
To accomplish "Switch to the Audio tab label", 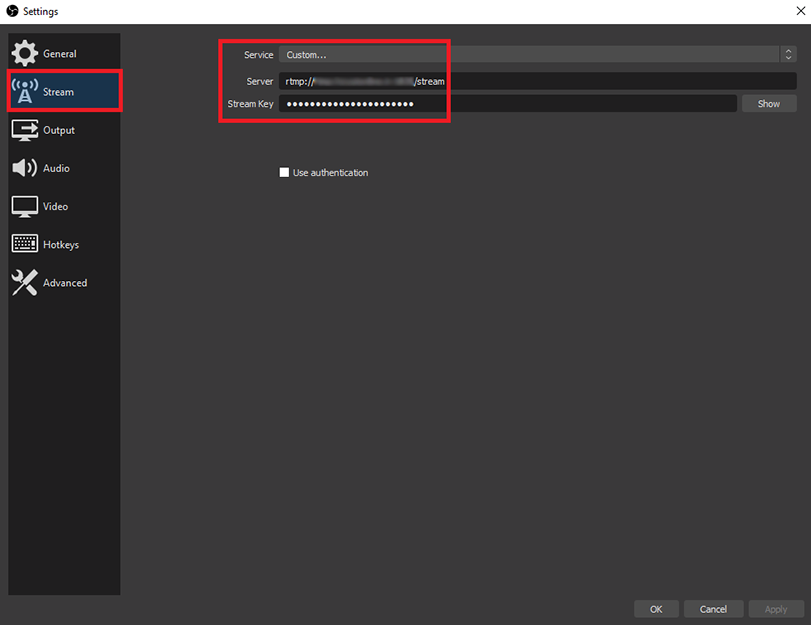I will pos(56,168).
